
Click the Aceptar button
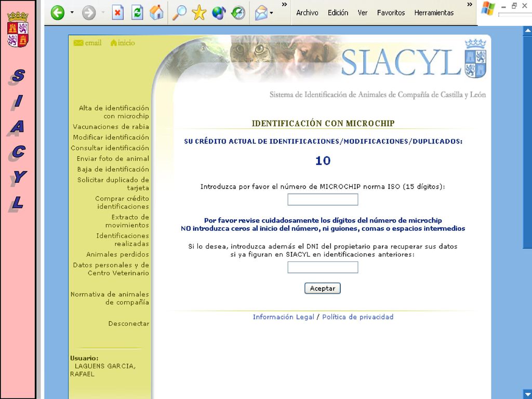tap(322, 288)
